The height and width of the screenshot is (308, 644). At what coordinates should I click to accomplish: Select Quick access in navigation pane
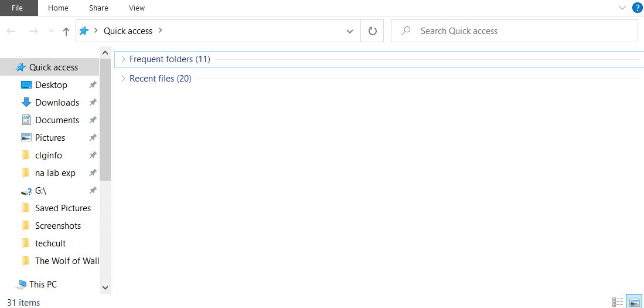(x=49, y=67)
